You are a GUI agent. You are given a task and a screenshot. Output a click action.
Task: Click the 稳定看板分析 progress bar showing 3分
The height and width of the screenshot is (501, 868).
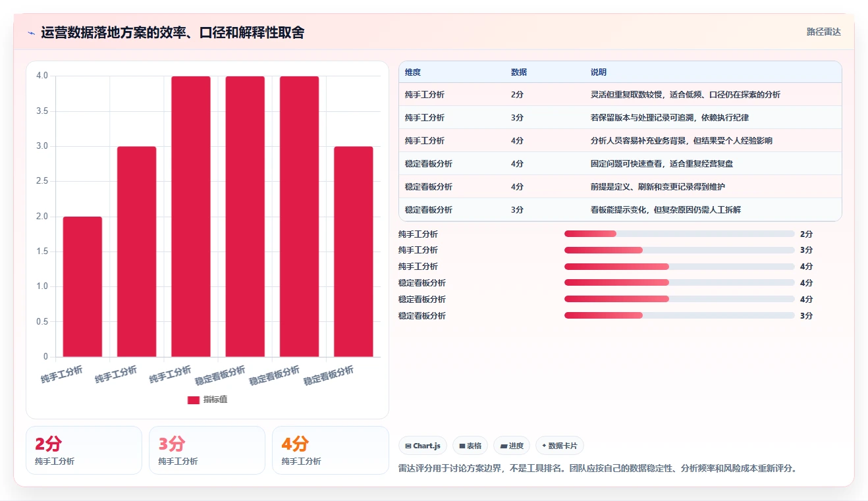680,316
